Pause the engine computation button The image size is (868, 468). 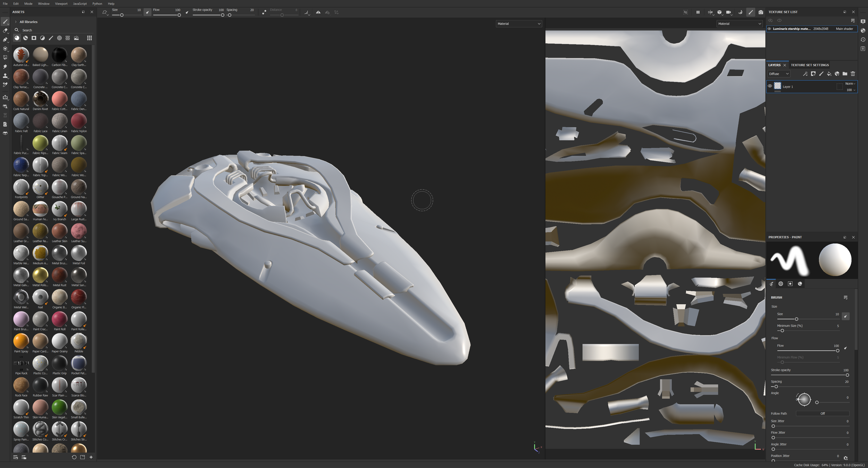[x=698, y=12]
